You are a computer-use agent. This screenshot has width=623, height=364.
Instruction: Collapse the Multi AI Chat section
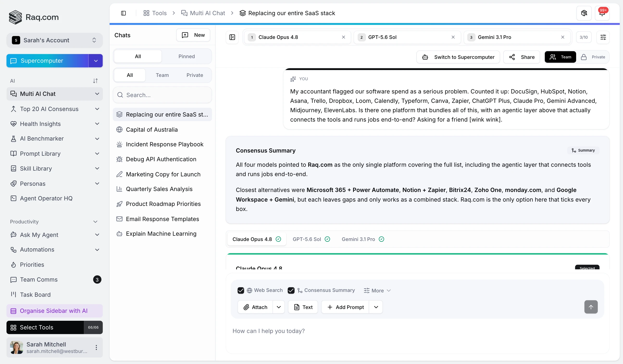(x=97, y=94)
